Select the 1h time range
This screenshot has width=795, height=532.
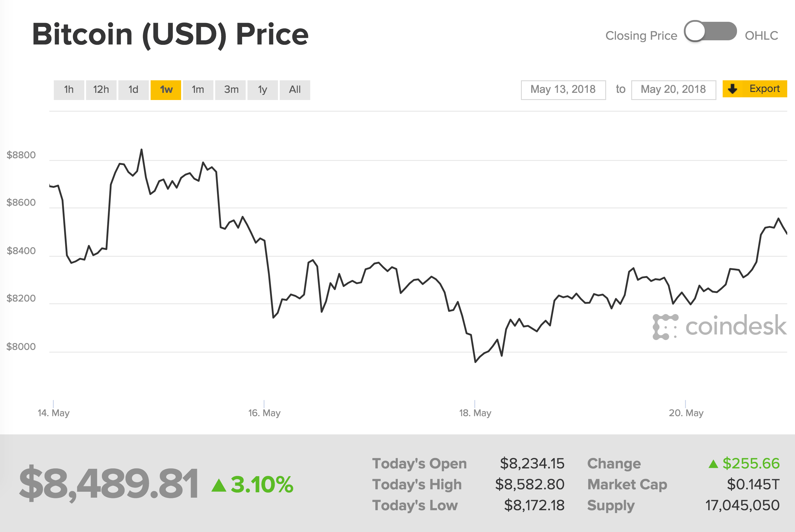pyautogui.click(x=69, y=89)
